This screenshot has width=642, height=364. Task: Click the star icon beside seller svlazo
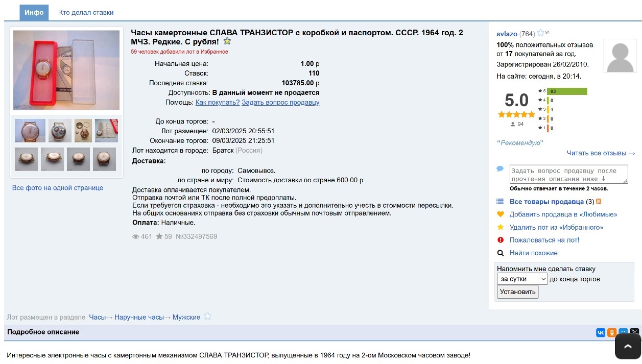(541, 33)
